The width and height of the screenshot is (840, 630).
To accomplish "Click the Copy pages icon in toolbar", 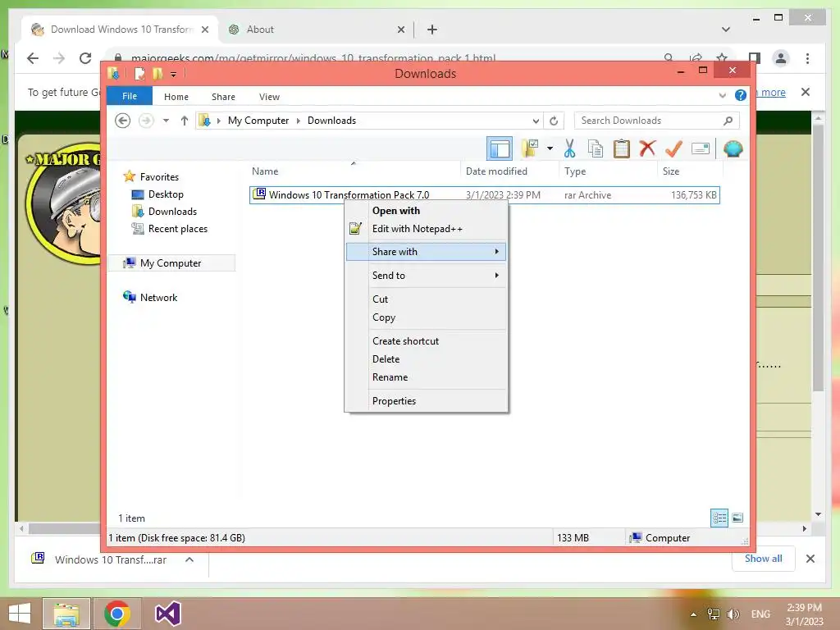I will coord(596,148).
